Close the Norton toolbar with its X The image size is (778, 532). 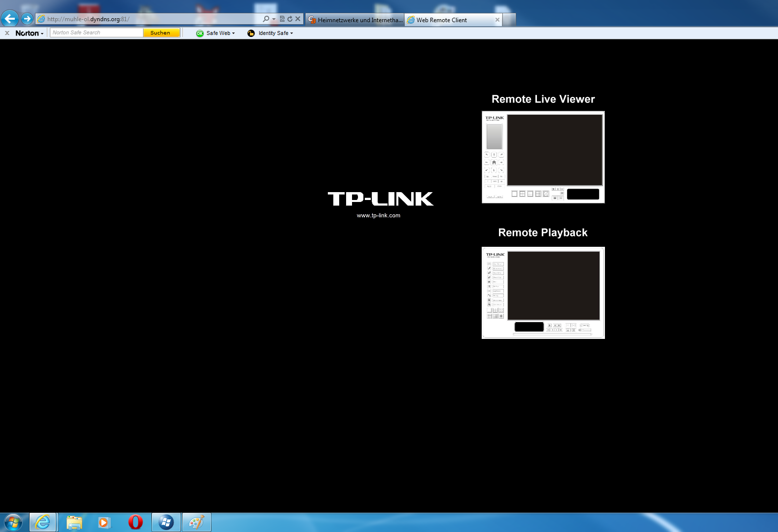click(x=7, y=33)
